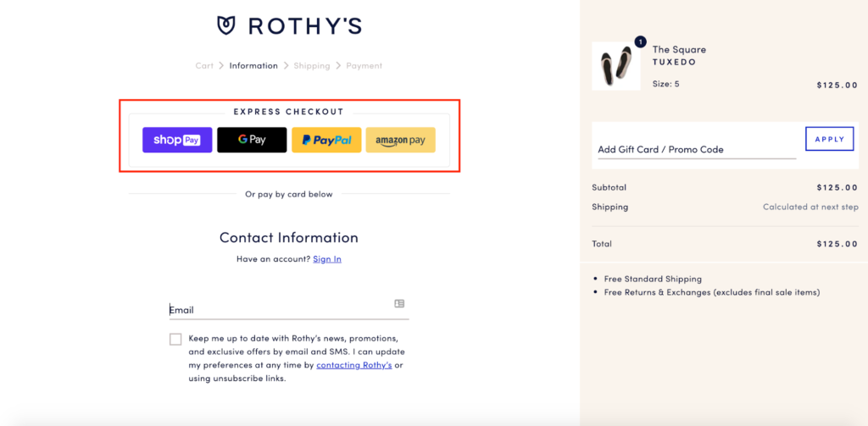Viewport: 868px width, 426px height.
Task: Enable the Rothy's news and offers checkbox
Action: (175, 339)
